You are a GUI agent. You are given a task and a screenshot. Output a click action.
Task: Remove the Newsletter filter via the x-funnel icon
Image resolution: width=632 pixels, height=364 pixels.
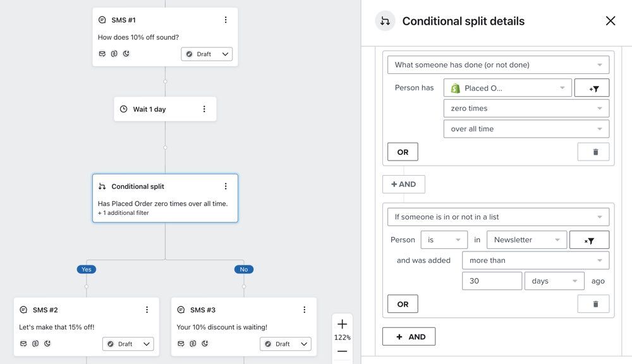click(x=589, y=240)
